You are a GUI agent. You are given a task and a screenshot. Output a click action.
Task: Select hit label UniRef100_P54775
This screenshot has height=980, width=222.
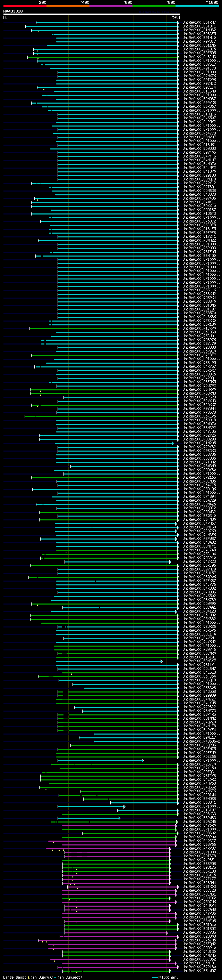tap(199, 485)
